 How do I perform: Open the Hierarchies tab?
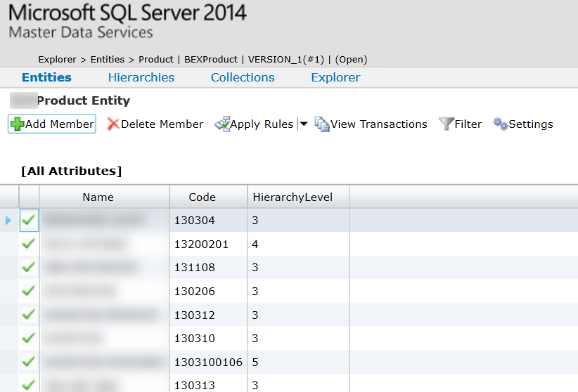pos(141,77)
